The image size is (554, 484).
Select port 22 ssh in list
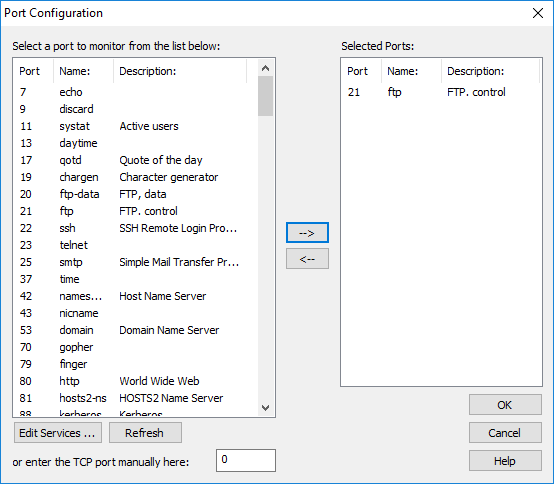(x=135, y=228)
